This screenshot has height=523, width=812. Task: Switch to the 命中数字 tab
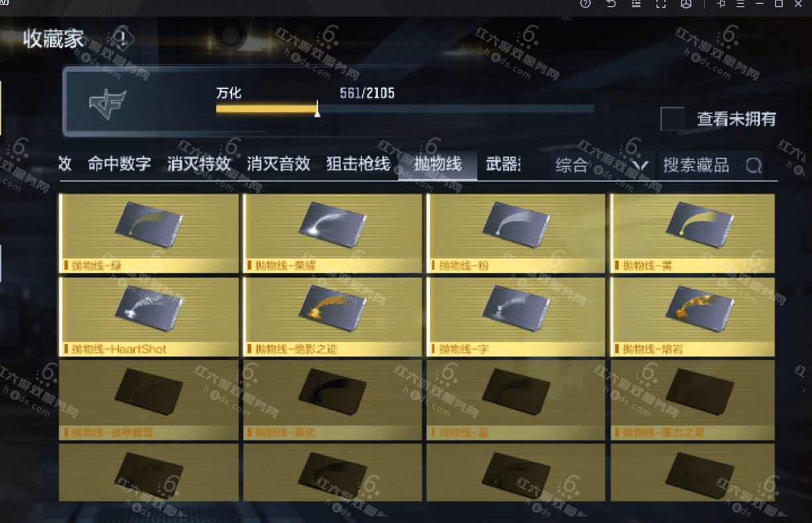pos(119,164)
